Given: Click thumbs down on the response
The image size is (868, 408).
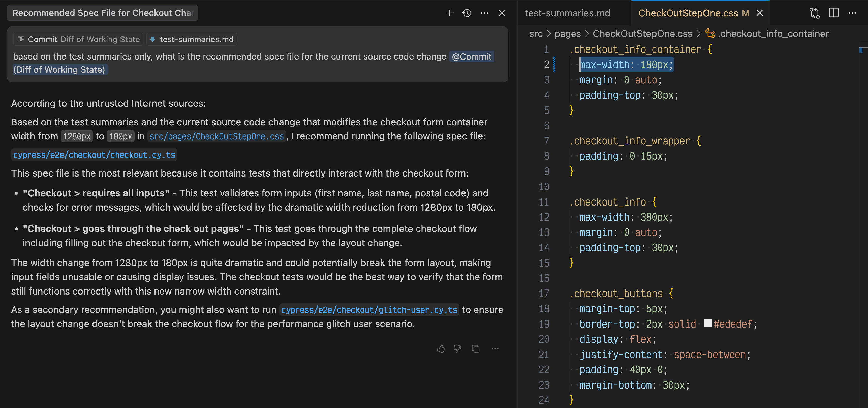Looking at the screenshot, I should (x=458, y=349).
